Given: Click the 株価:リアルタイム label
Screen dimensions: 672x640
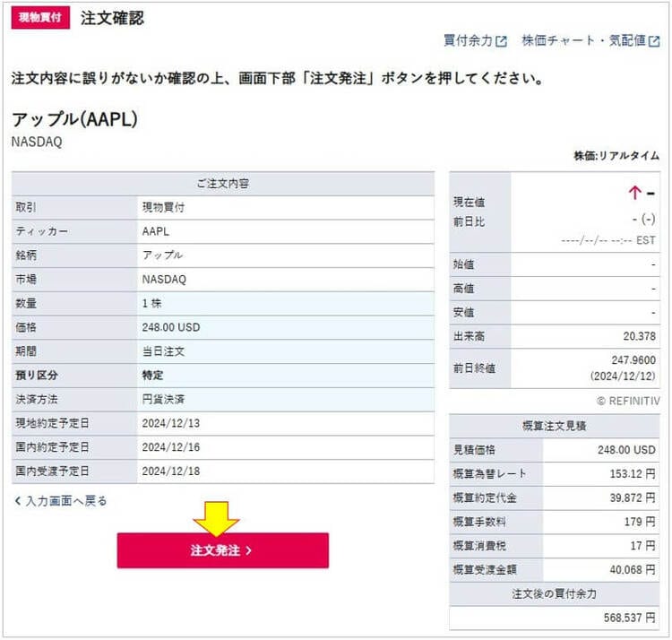Looking at the screenshot, I should click(616, 156).
